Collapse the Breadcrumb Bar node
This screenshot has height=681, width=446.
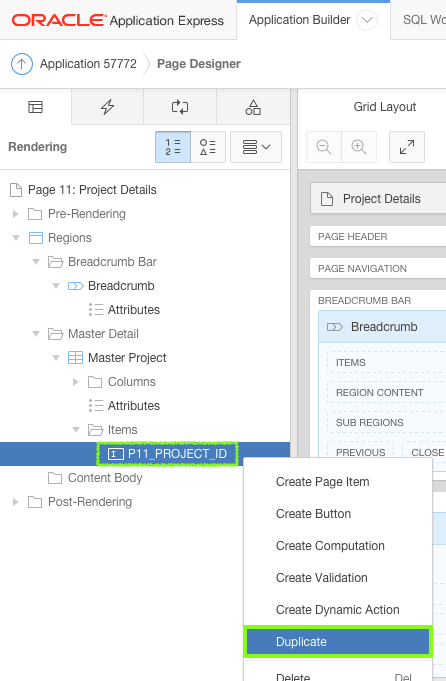click(x=36, y=261)
